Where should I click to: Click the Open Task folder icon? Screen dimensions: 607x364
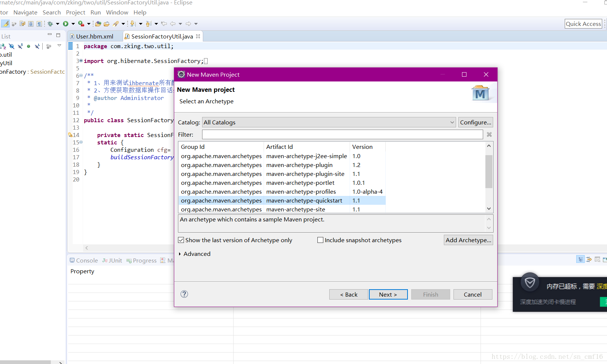107,24
